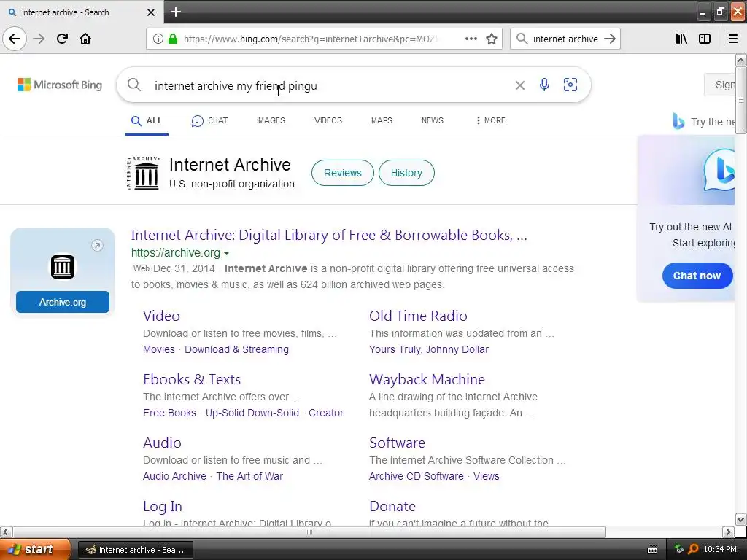Open the Ebooks & Texts sitelink
The image size is (747, 560).
(192, 379)
